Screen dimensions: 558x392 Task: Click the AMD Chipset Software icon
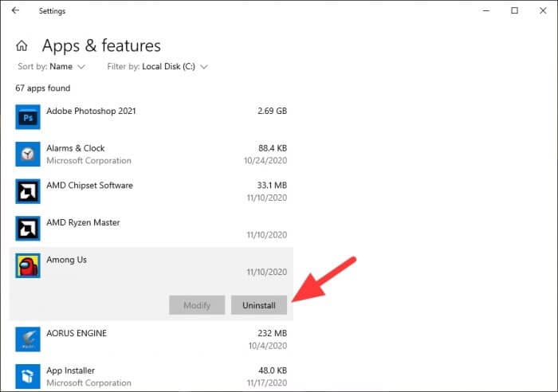(28, 191)
